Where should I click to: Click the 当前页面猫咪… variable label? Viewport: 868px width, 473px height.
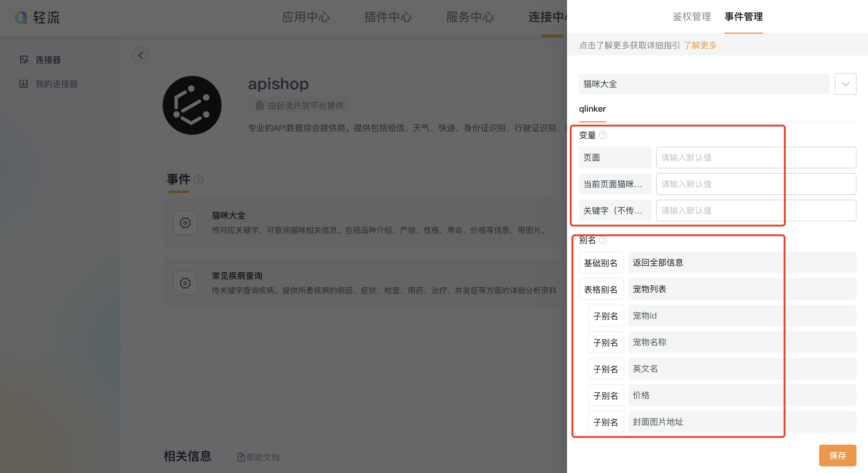pyautogui.click(x=615, y=184)
